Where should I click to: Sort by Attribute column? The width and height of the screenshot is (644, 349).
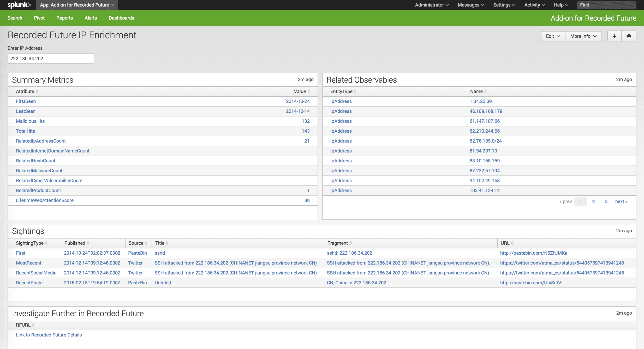(x=27, y=91)
